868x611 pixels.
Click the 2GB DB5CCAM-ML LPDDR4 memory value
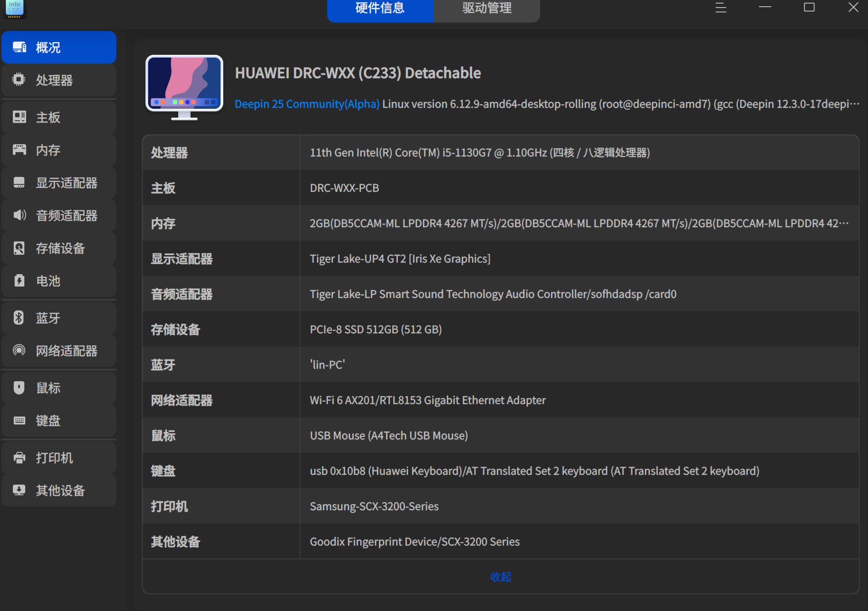(579, 223)
